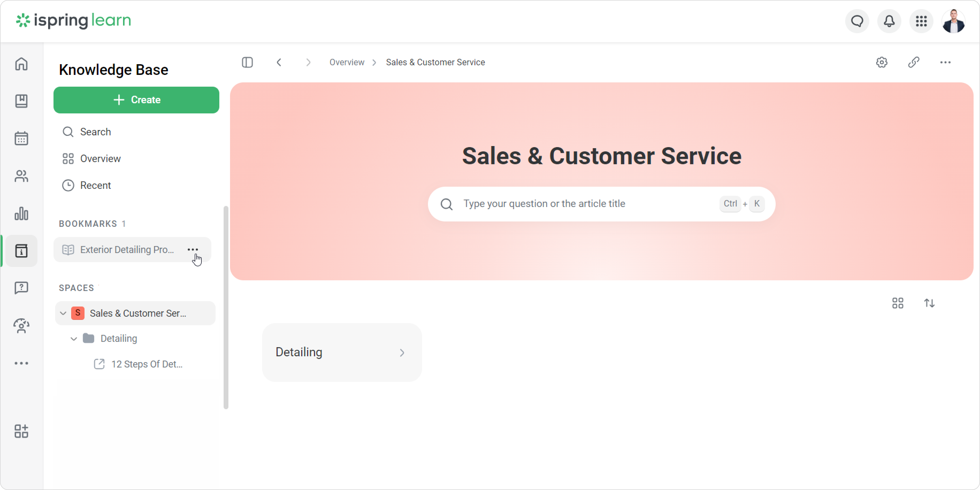The height and width of the screenshot is (490, 980).
Task: Open the learning content bookmark icon
Action: (x=21, y=101)
